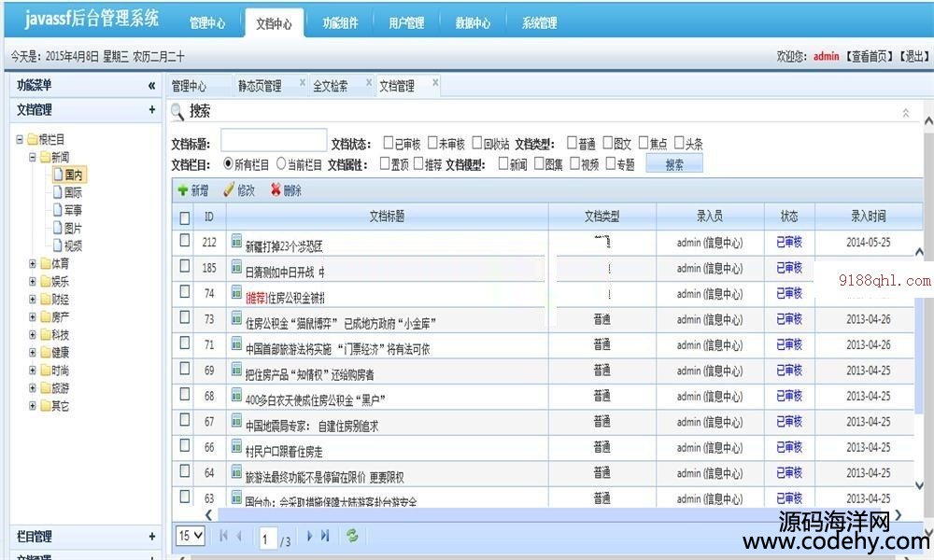The height and width of the screenshot is (560, 934).
Task: Click 已审核 status link for ID 212
Action: [x=789, y=243]
